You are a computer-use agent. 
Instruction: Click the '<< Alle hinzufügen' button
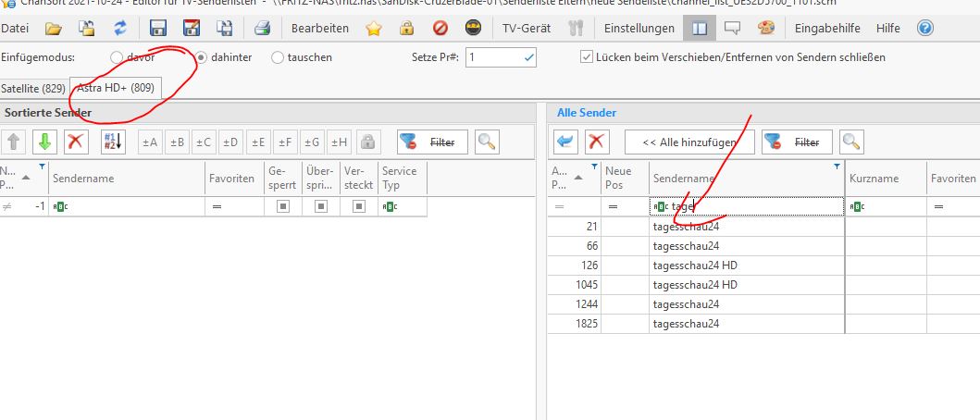(x=689, y=142)
